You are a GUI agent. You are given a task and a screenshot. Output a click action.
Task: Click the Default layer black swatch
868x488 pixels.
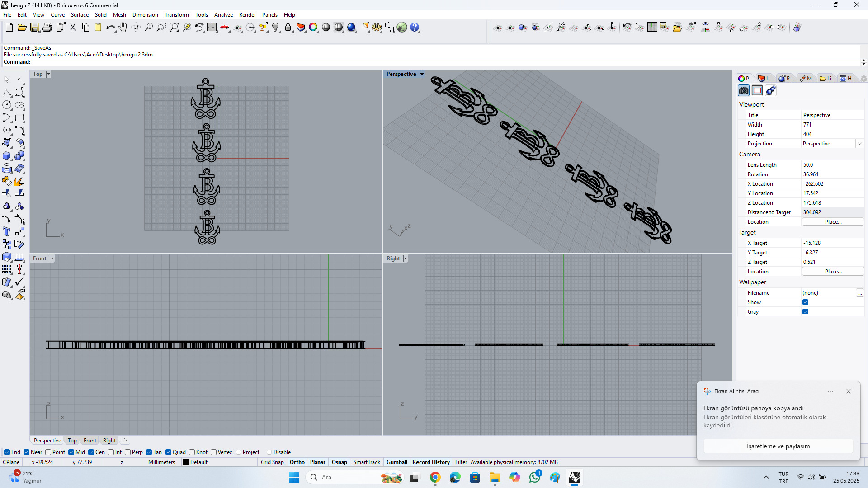(x=186, y=462)
